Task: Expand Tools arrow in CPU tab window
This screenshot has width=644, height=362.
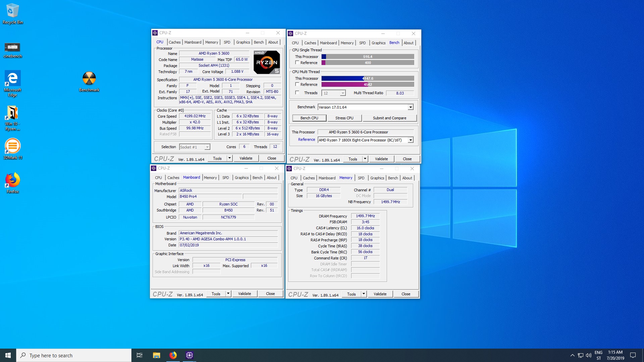Action: 230,158
